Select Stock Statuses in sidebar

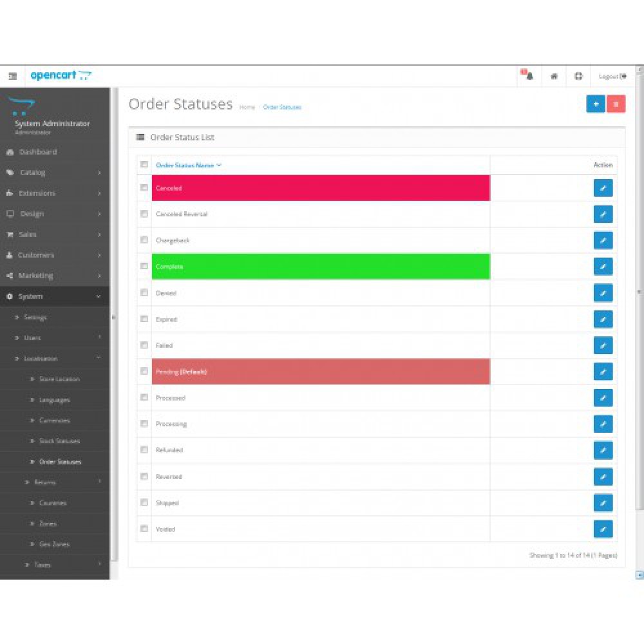point(59,441)
